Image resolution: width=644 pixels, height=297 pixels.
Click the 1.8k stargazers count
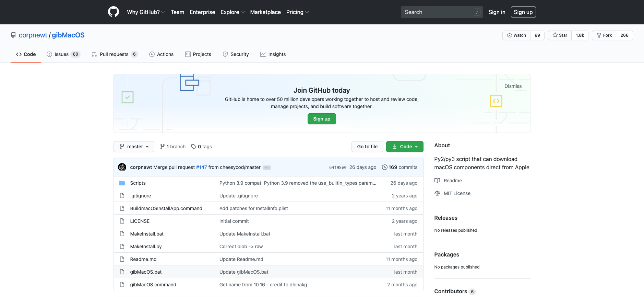tap(580, 35)
